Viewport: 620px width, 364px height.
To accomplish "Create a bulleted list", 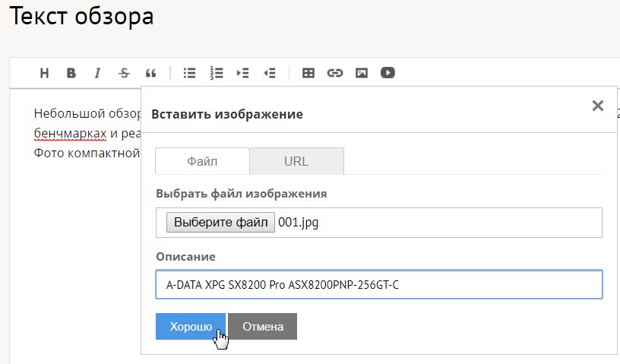I will click(x=190, y=73).
